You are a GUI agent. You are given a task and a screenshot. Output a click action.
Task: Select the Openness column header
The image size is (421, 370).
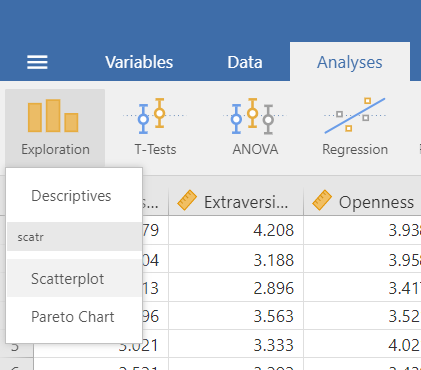[x=363, y=202]
